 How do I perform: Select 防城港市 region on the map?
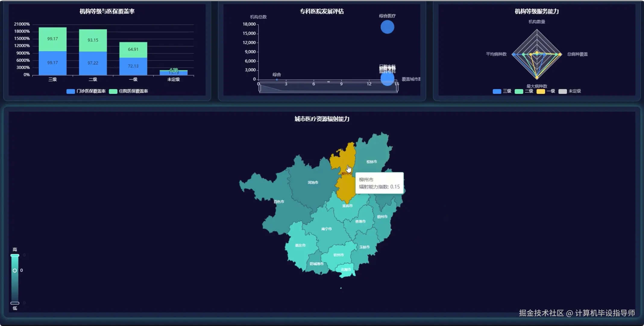pos(316,264)
